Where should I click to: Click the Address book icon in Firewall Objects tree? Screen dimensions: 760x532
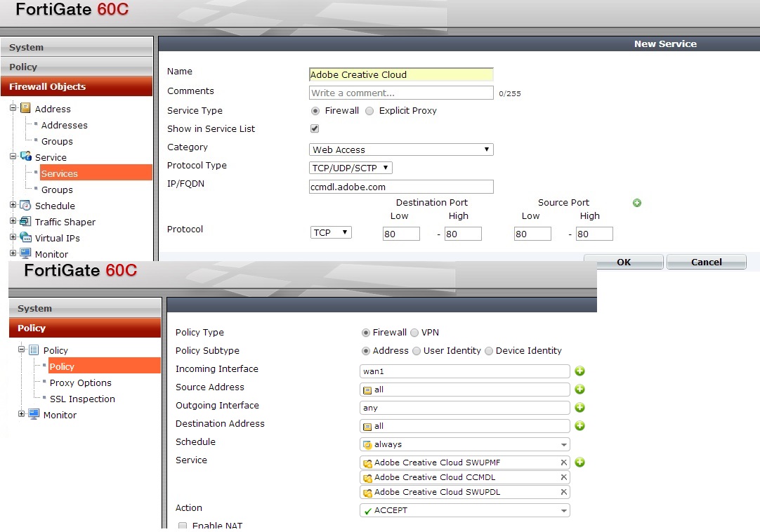point(26,108)
